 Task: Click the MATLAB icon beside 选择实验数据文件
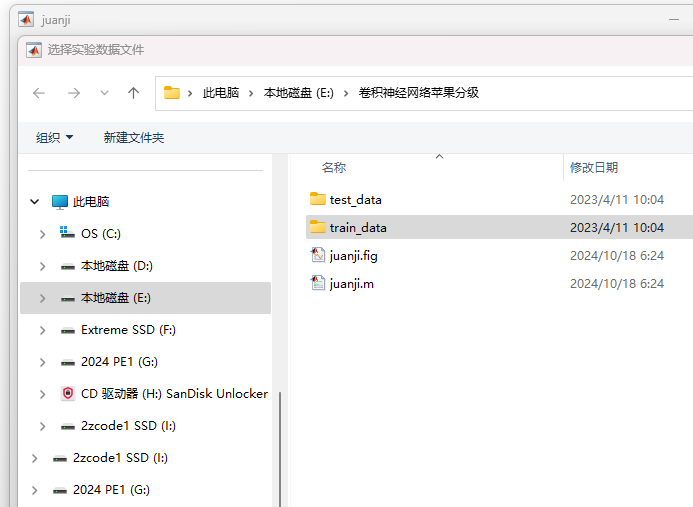[x=34, y=50]
